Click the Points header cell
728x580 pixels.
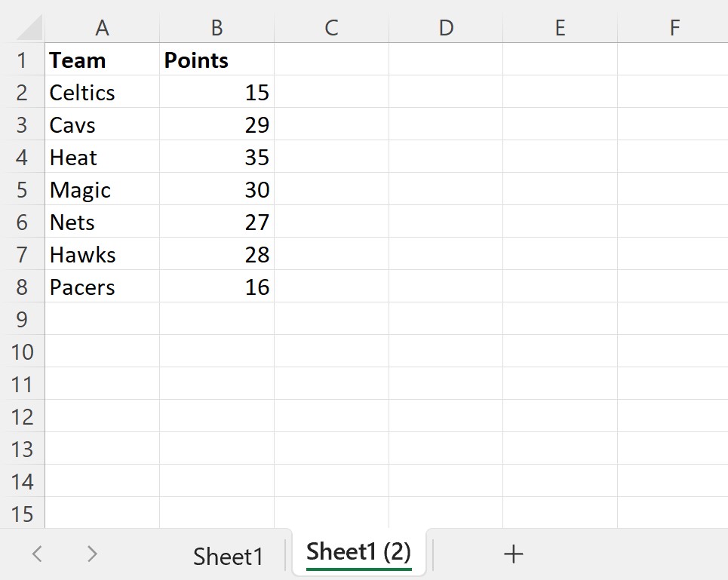click(x=217, y=60)
